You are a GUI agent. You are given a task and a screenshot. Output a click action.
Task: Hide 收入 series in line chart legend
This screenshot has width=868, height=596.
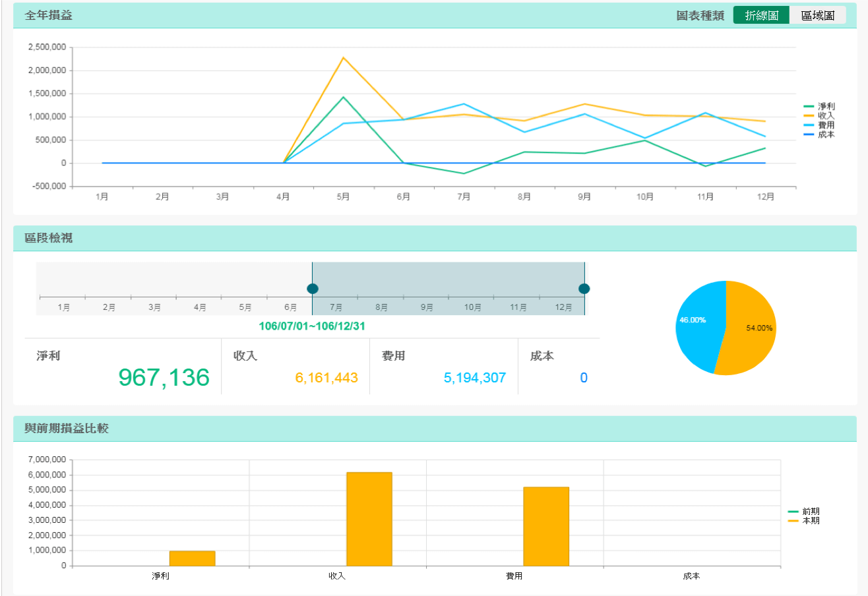pyautogui.click(x=819, y=115)
